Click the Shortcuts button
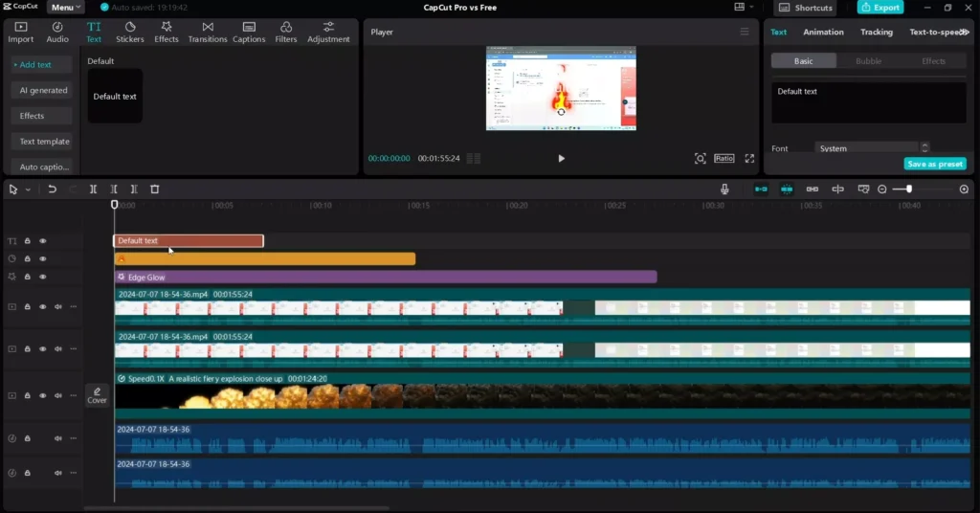980x513 pixels. tap(806, 8)
